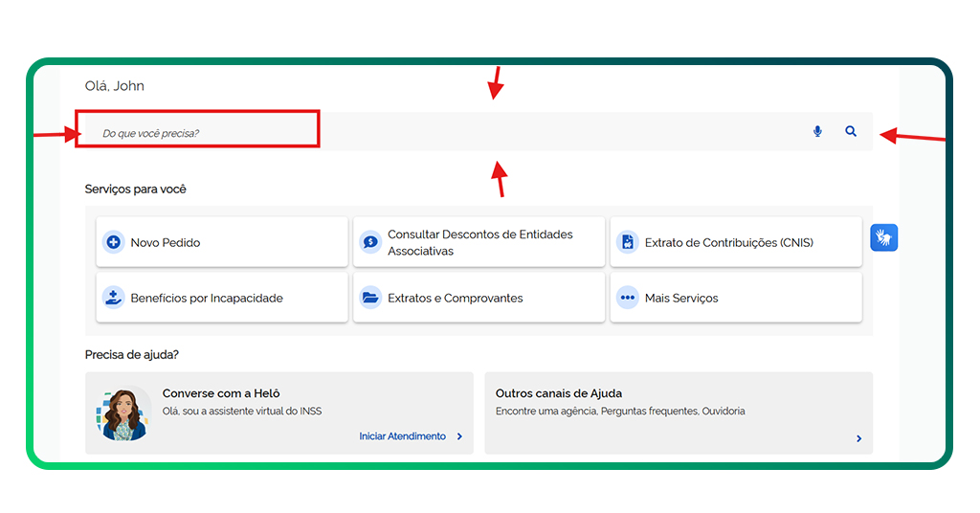This screenshot has height=513, width=980.
Task: Expand Outros canais de Ajuda chevron
Action: (x=858, y=438)
